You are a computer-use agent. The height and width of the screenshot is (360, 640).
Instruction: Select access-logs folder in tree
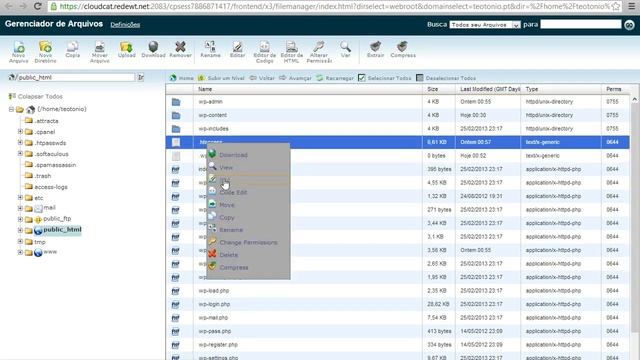coord(51,187)
